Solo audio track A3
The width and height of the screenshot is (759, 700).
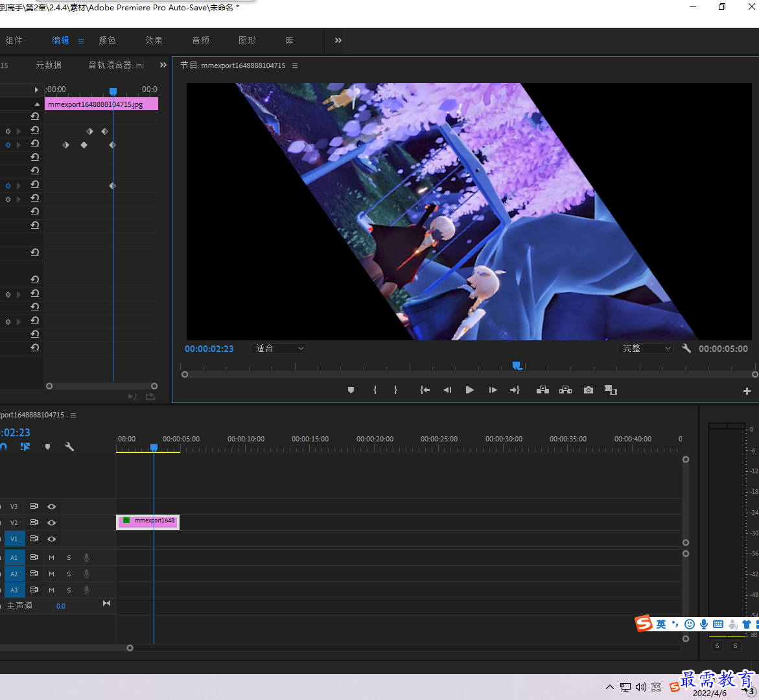(69, 590)
